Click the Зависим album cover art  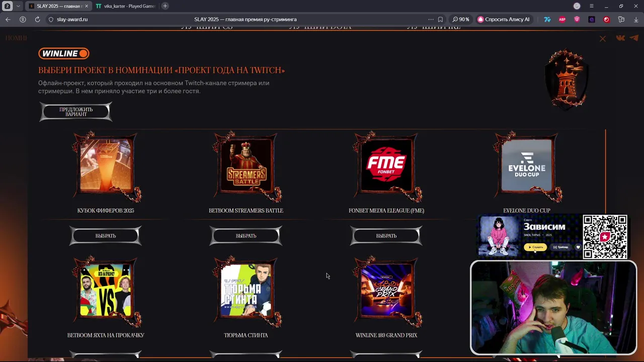coord(499,237)
